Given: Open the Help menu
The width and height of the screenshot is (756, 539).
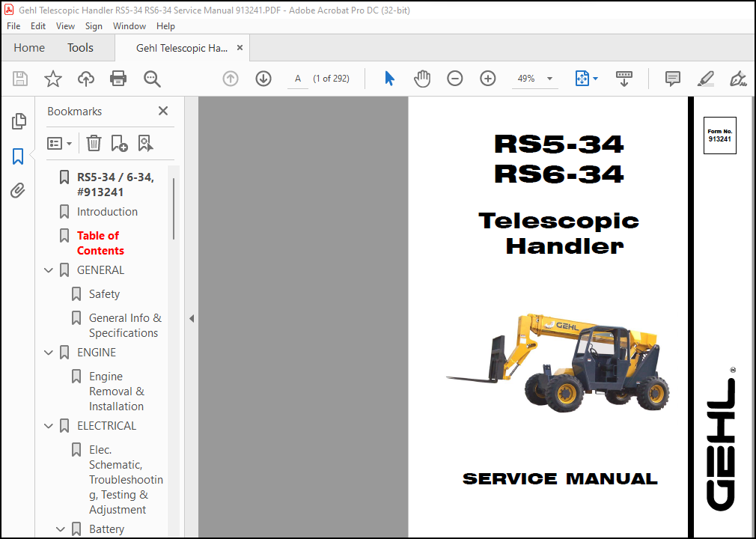Looking at the screenshot, I should pyautogui.click(x=165, y=26).
